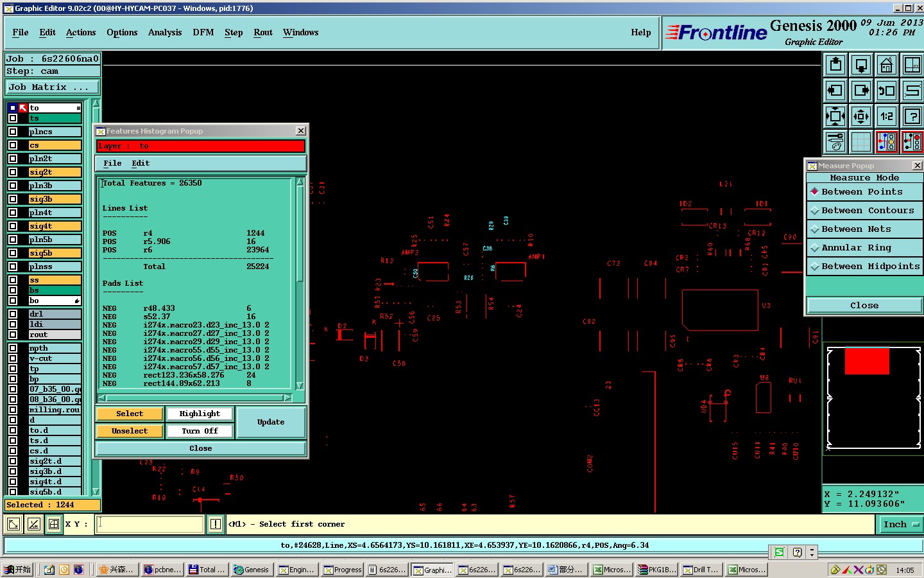Select Between Contours measure mode
Viewport: 924px width, 578px height.
(x=864, y=210)
